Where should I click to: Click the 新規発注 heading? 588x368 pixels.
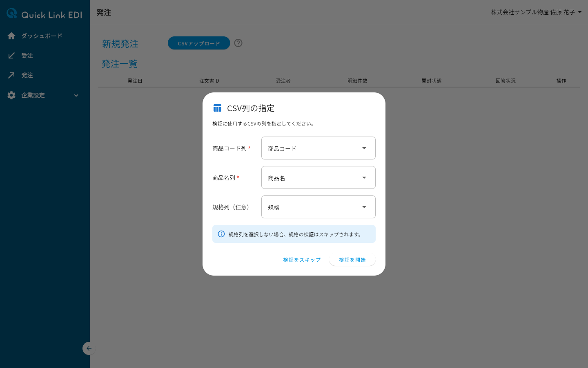[x=120, y=44]
